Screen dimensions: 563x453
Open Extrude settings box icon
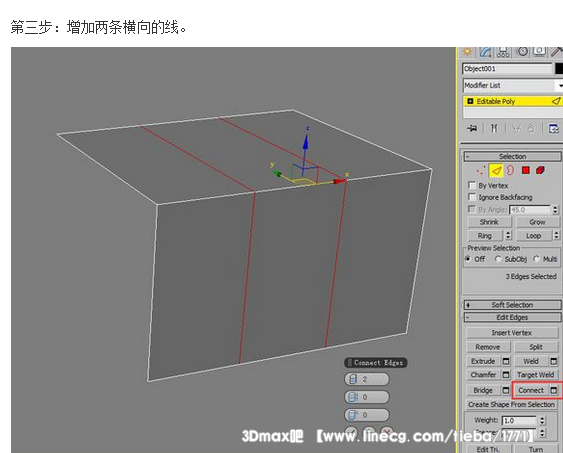point(506,361)
